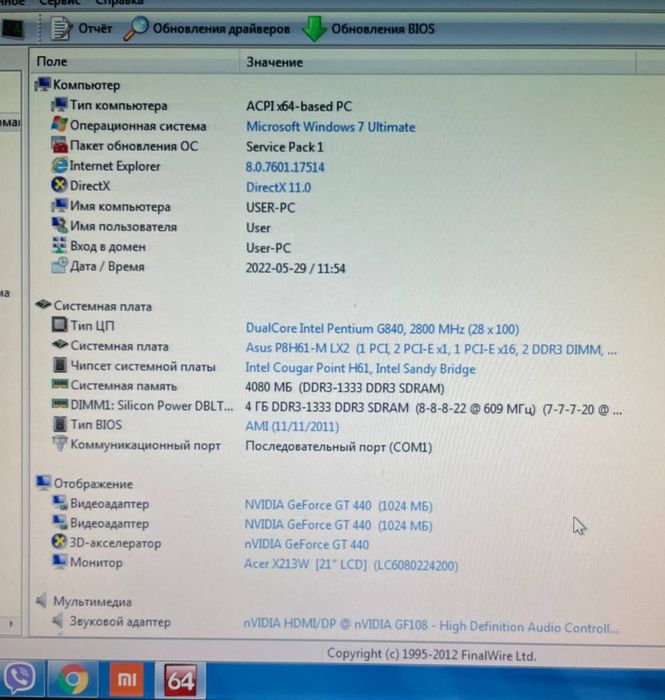Open the Справка menu
This screenshot has height=700, width=665.
119,2
